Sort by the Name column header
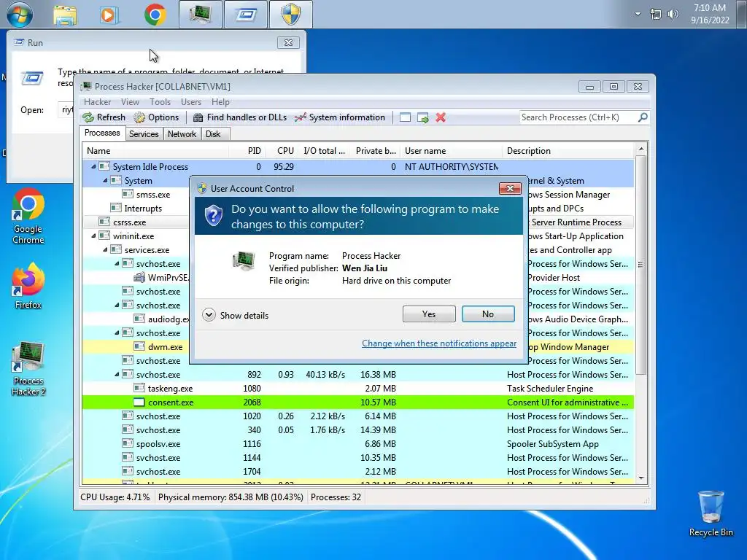Image resolution: width=747 pixels, height=560 pixels. pyautogui.click(x=155, y=150)
